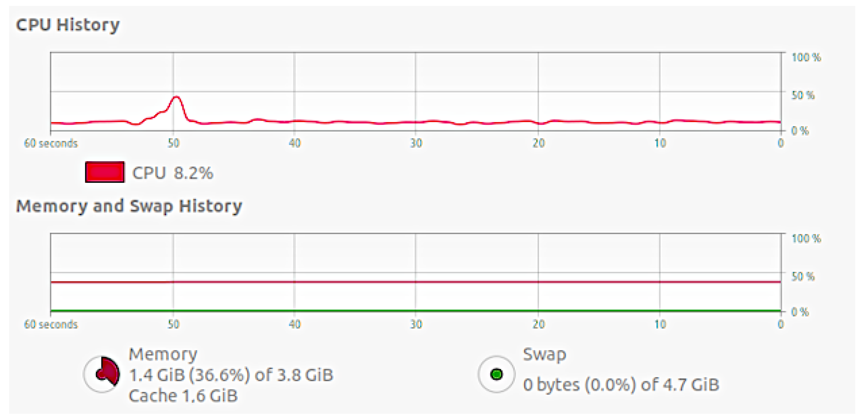Click the CPU History heading

click(68, 25)
